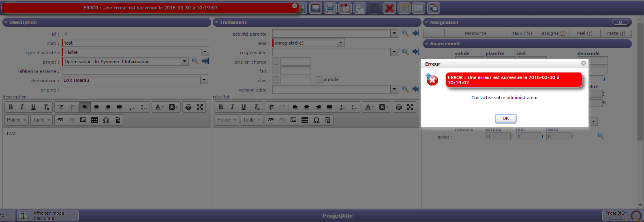Click the refresh arrows icon
Screen dimensions: 644x222
point(404,8)
